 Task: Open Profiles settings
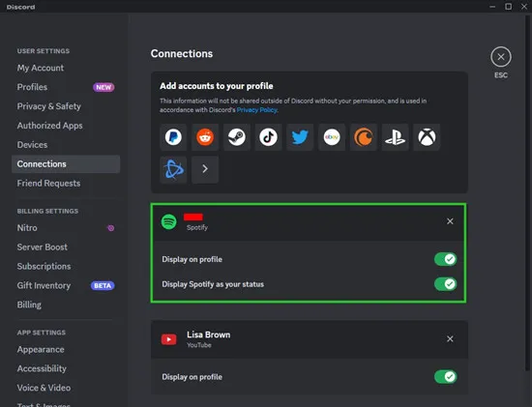click(66, 87)
